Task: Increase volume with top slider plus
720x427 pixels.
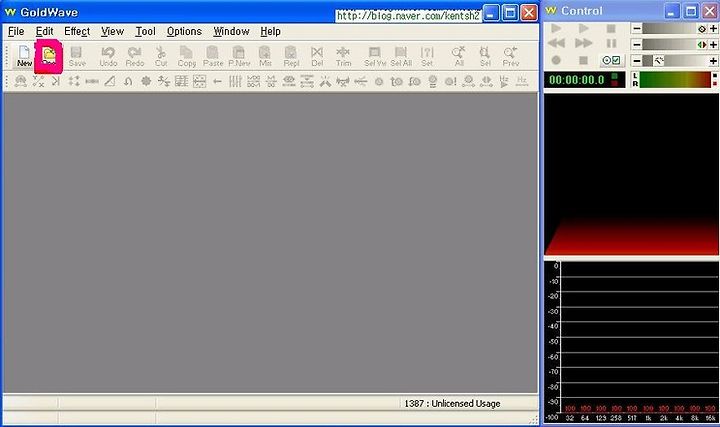Action: coord(713,28)
